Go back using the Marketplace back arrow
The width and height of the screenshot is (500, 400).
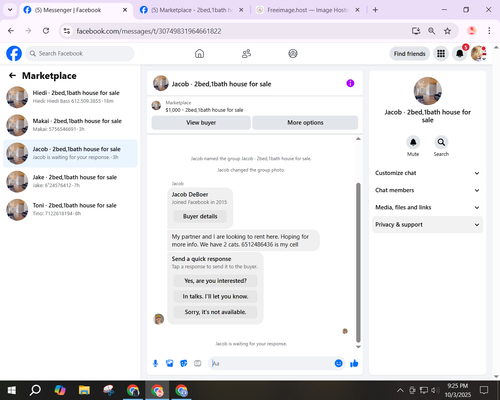coord(12,76)
